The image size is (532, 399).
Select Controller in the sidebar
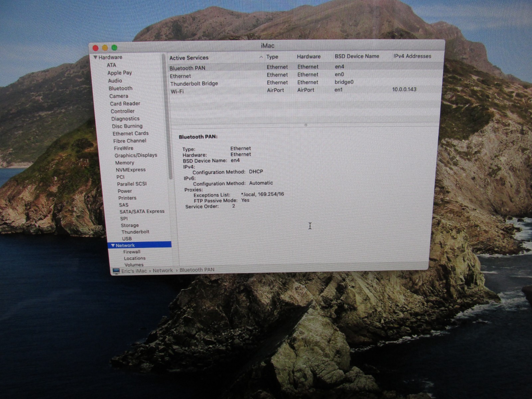coord(123,111)
